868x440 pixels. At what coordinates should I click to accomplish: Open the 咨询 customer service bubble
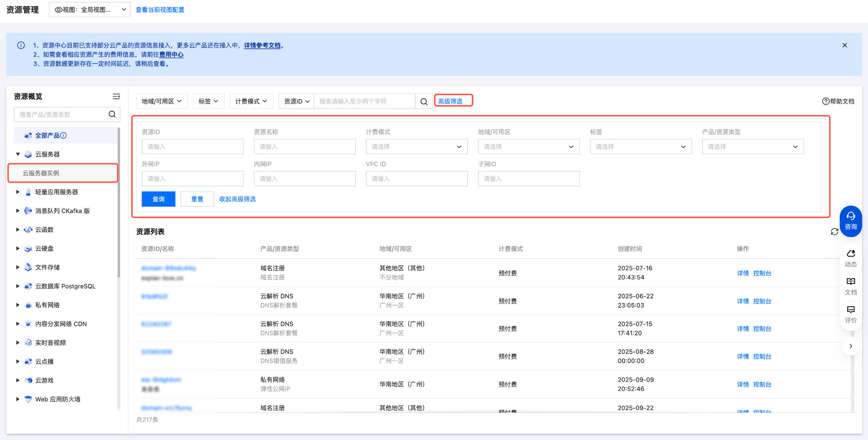pyautogui.click(x=850, y=221)
